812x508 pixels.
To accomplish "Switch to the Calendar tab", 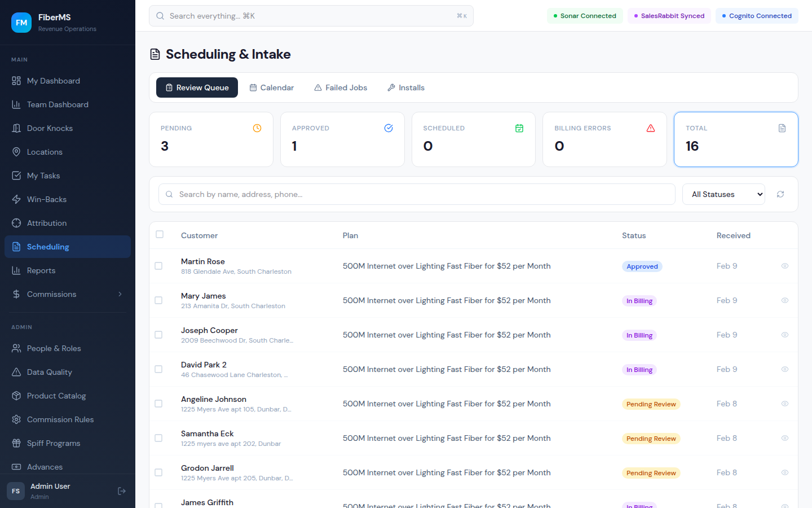I will pos(272,87).
